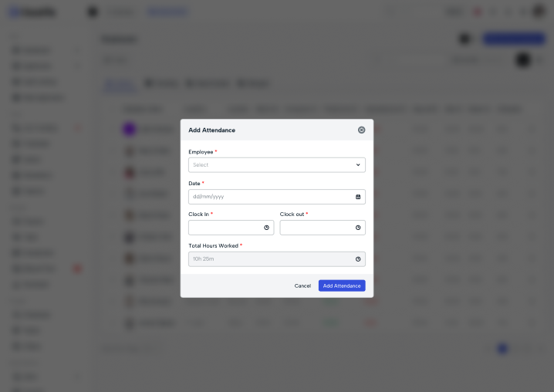
Task: Click the blue highlighted top navigation item
Action: tap(167, 12)
